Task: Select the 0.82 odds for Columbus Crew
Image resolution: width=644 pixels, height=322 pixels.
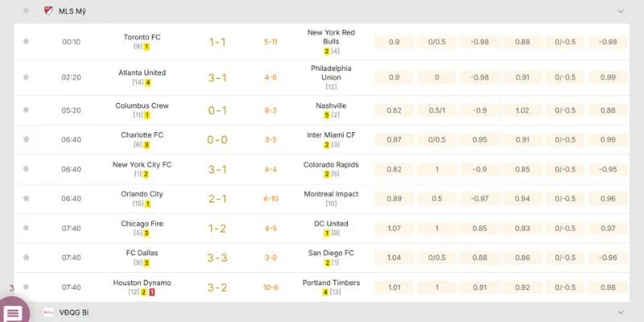Action: [394, 110]
